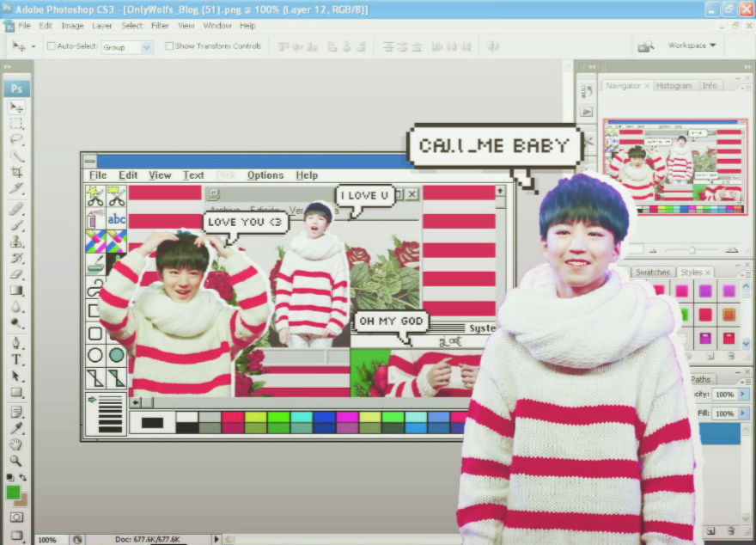Switch to the Swatches tab
This screenshot has height=545, width=756.
[652, 272]
